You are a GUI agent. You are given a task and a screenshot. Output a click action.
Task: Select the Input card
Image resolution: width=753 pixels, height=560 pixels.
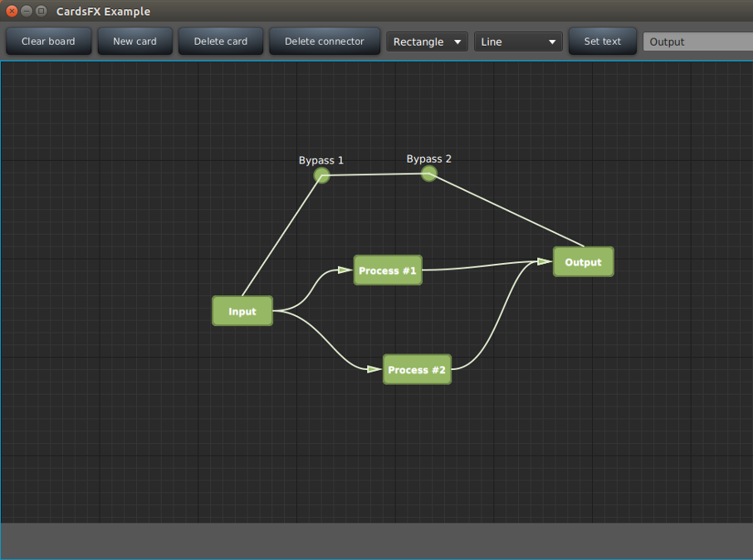242,311
